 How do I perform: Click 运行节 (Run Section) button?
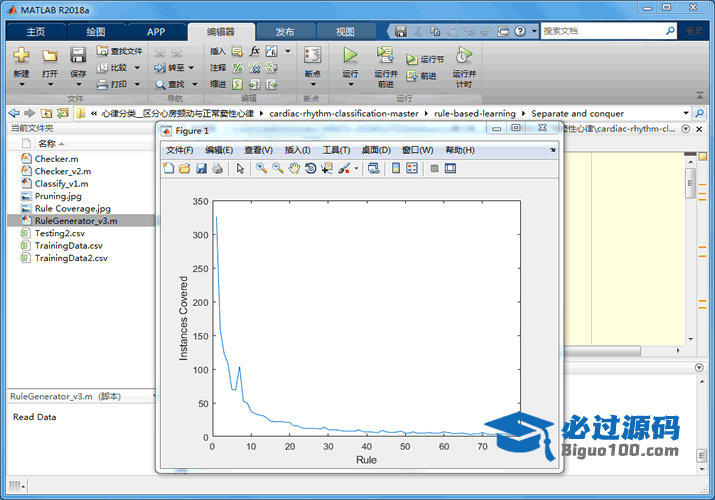[x=425, y=59]
